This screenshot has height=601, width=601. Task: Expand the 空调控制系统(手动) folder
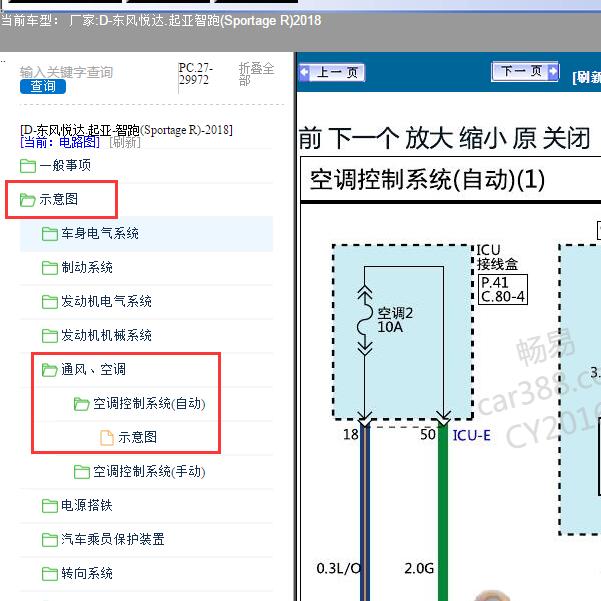pyautogui.click(x=149, y=471)
